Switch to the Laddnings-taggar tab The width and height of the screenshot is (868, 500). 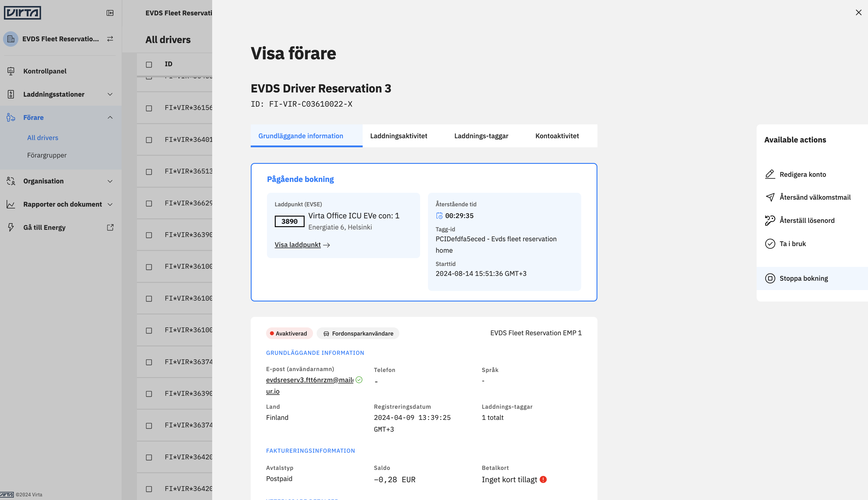click(481, 136)
